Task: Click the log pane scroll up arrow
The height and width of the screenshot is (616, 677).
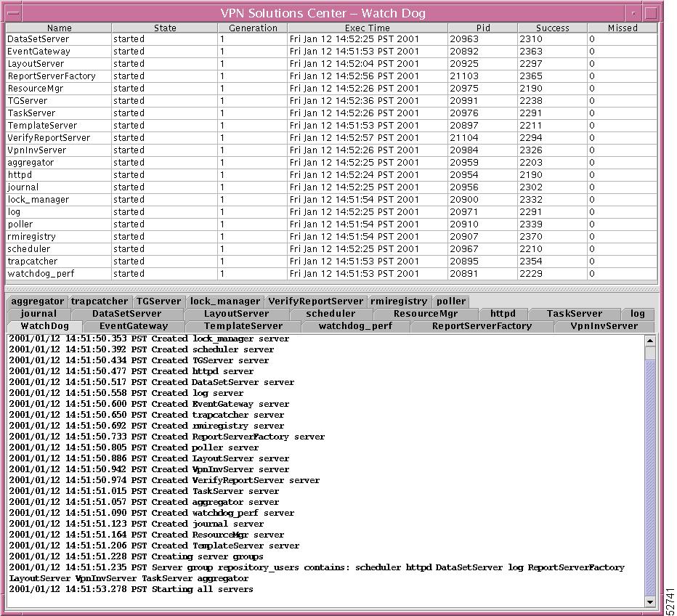Action: pos(650,341)
